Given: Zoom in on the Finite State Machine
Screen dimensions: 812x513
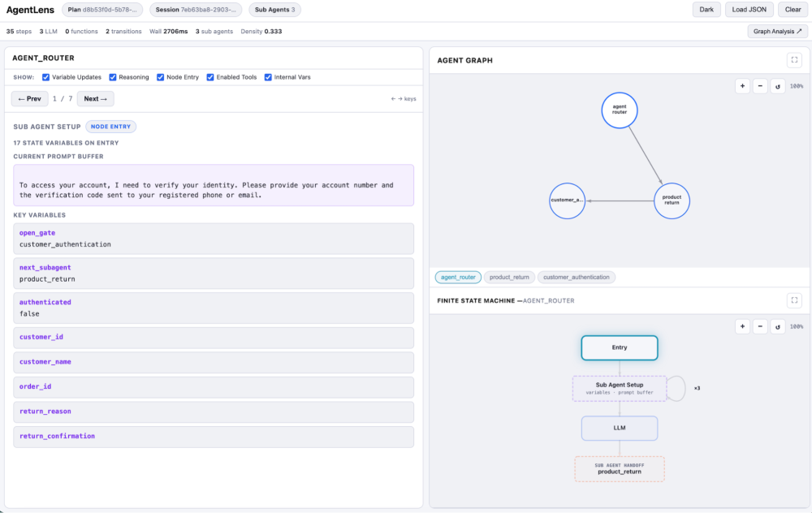Looking at the screenshot, I should click(742, 326).
